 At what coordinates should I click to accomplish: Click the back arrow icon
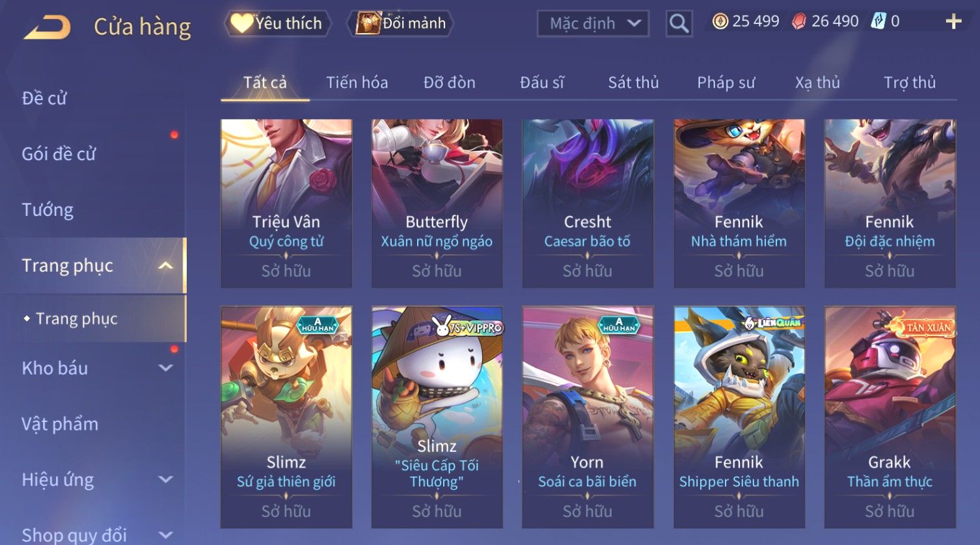(x=48, y=28)
